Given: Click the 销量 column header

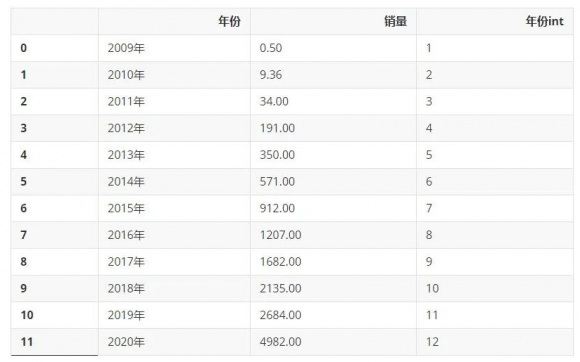Looking at the screenshot, I should coord(395,21).
